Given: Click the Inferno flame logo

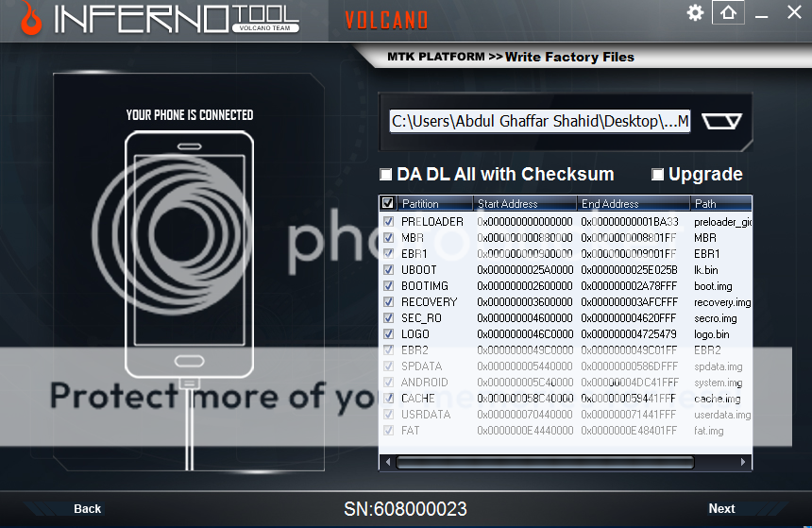Looking at the screenshot, I should (x=30, y=19).
